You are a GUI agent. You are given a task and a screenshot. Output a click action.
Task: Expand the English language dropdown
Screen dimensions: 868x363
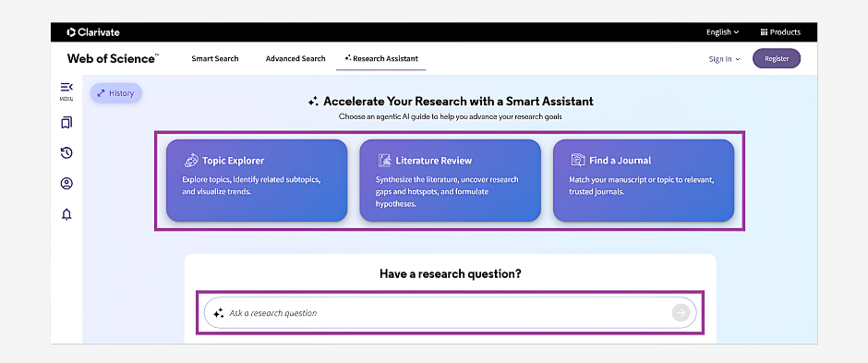[722, 32]
